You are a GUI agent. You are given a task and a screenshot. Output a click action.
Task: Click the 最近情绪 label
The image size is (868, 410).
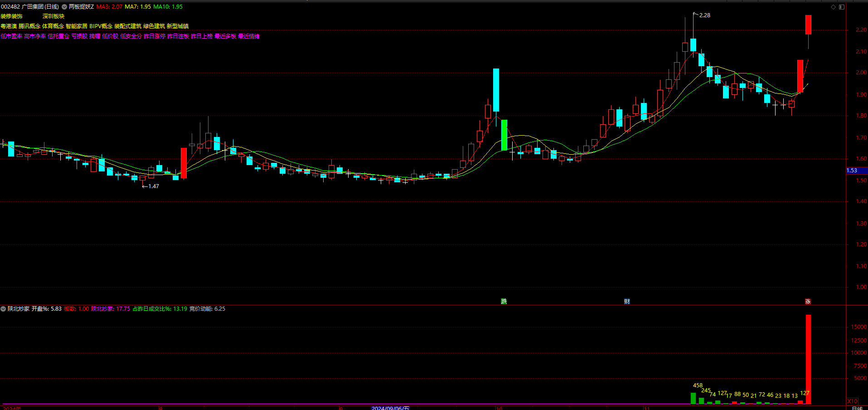(x=249, y=36)
